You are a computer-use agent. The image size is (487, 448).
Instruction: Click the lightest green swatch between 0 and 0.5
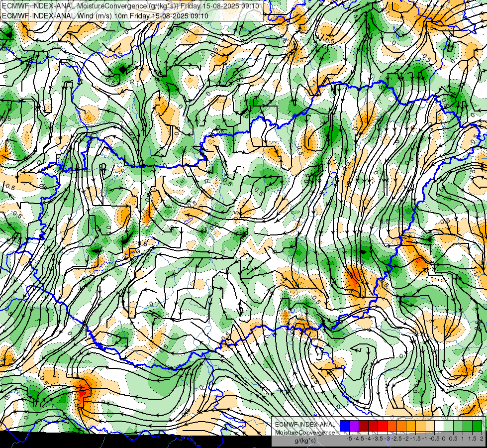(x=449, y=426)
